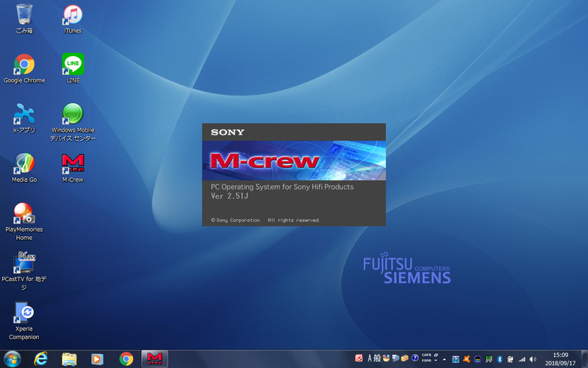Image resolution: width=588 pixels, height=368 pixels.
Task: Select the PlayMemories Home desktop shortcut
Action: tap(24, 222)
